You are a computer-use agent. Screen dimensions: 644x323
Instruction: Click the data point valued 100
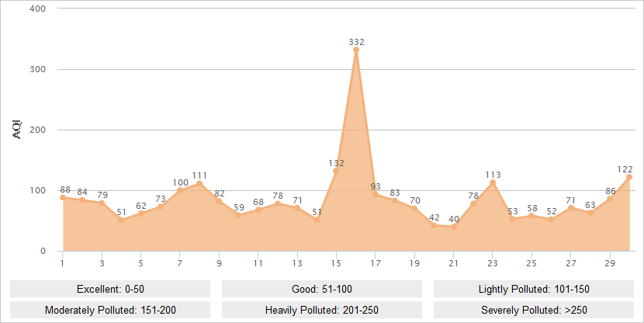[180, 190]
